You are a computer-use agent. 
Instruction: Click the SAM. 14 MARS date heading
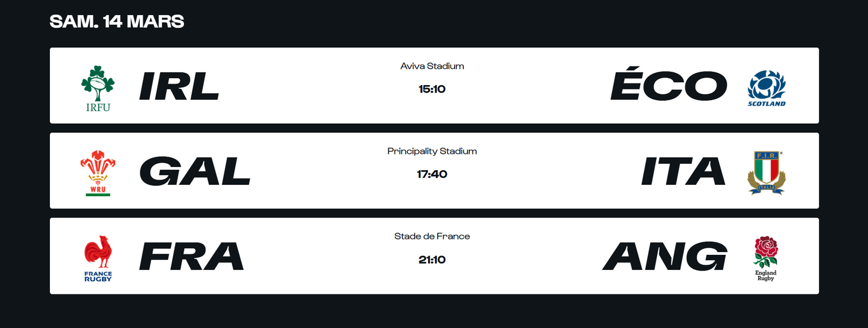pyautogui.click(x=117, y=22)
